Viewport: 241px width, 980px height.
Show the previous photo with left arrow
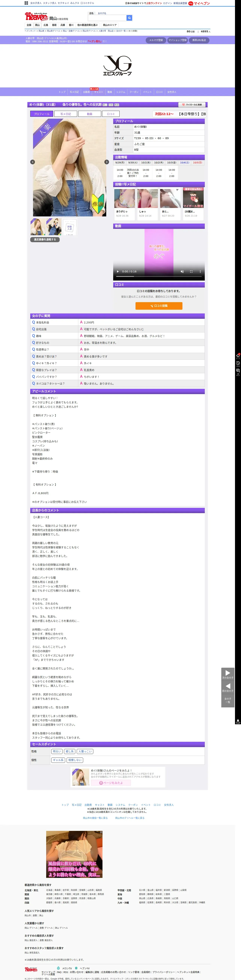(33, 162)
